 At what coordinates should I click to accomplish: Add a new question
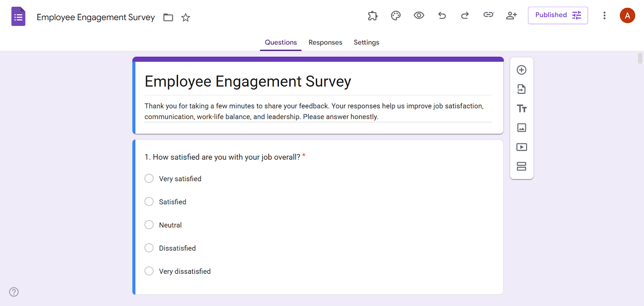click(x=522, y=70)
